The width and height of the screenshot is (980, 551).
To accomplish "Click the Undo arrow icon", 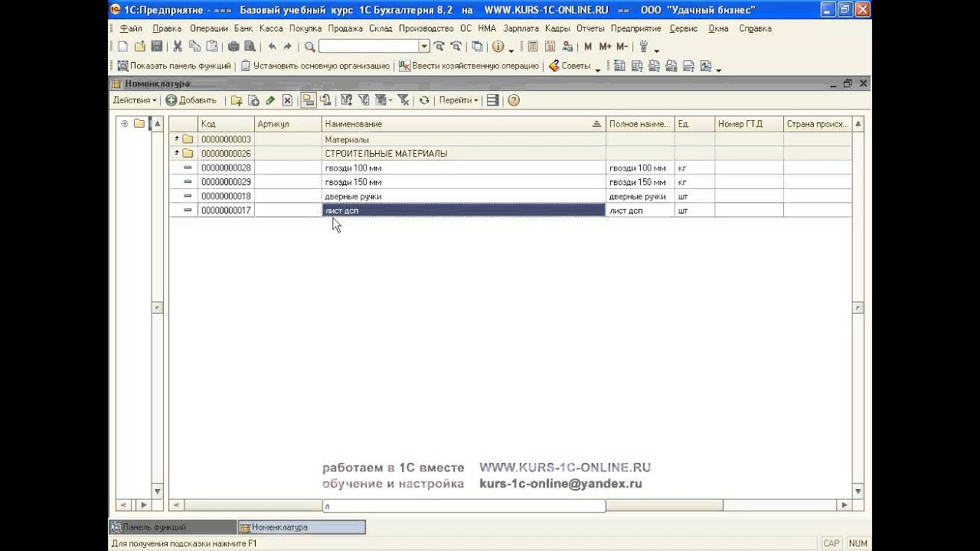I will click(x=271, y=47).
